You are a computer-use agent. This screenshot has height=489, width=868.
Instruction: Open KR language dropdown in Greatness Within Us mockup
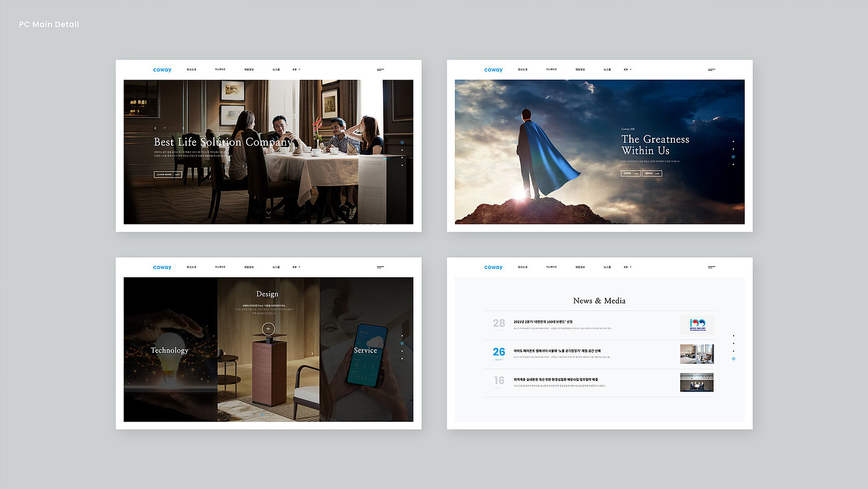click(x=627, y=70)
